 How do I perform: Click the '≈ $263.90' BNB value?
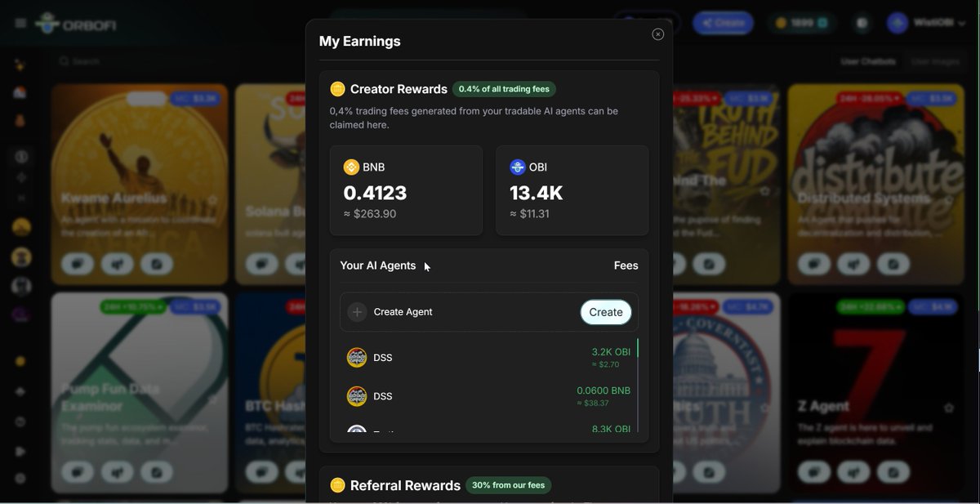tap(370, 214)
